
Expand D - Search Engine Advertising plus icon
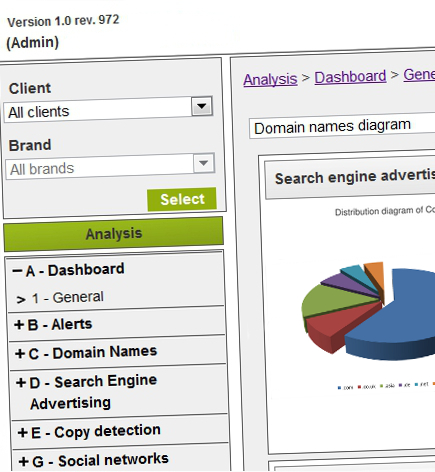(21, 383)
